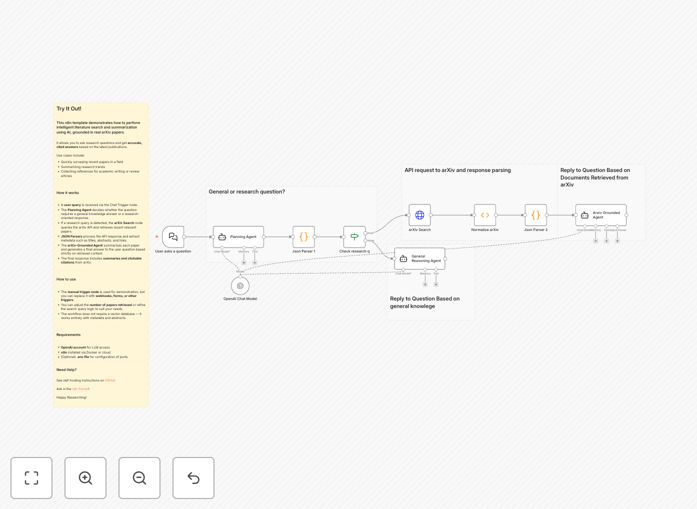Add Memory via plus under Planning Agent

[x=244, y=262]
